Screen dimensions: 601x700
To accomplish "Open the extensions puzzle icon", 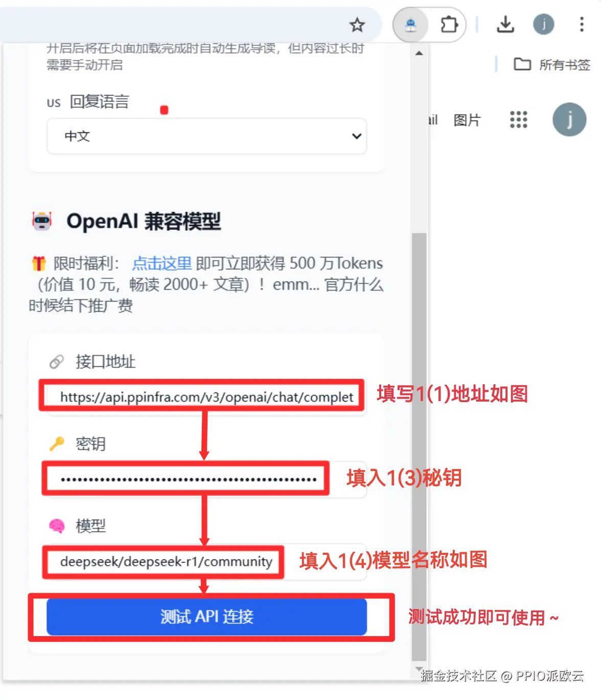I will point(449,25).
